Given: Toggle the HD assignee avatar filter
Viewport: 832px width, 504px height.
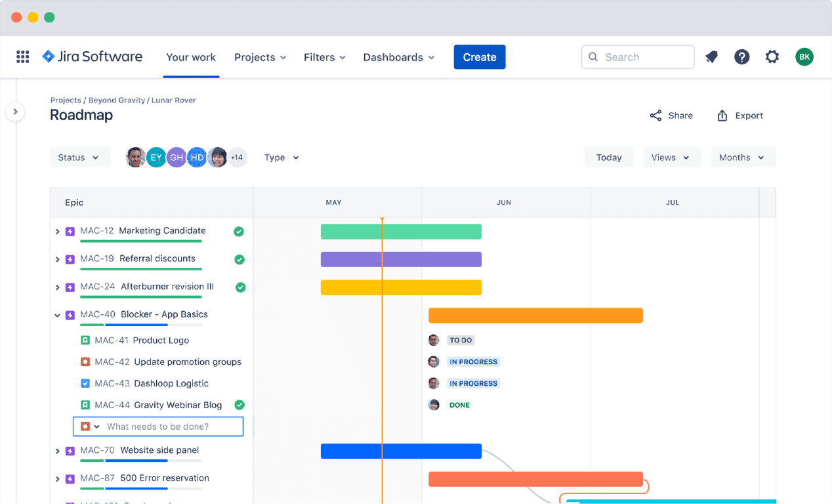Looking at the screenshot, I should (197, 157).
